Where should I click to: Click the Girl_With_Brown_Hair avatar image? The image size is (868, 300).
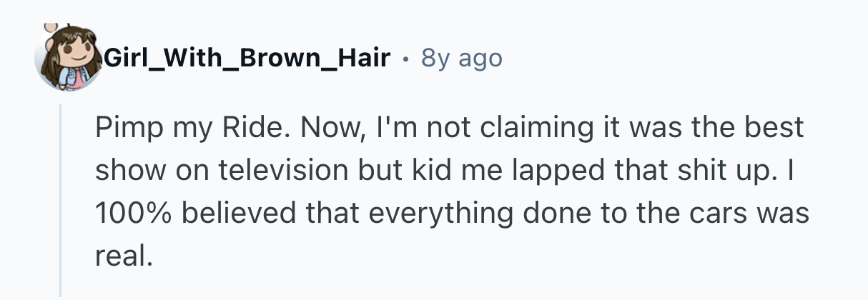click(69, 60)
